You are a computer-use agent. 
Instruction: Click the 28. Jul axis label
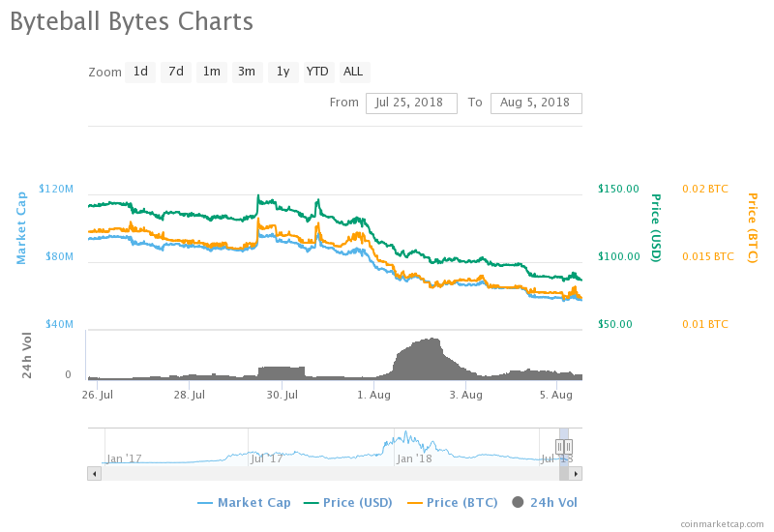[x=189, y=395]
